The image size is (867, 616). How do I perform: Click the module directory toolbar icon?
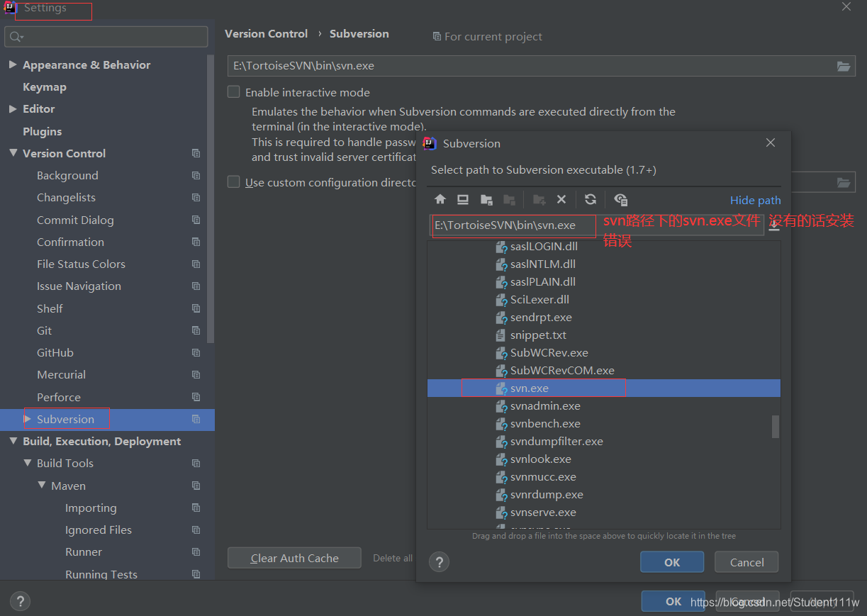pos(509,200)
